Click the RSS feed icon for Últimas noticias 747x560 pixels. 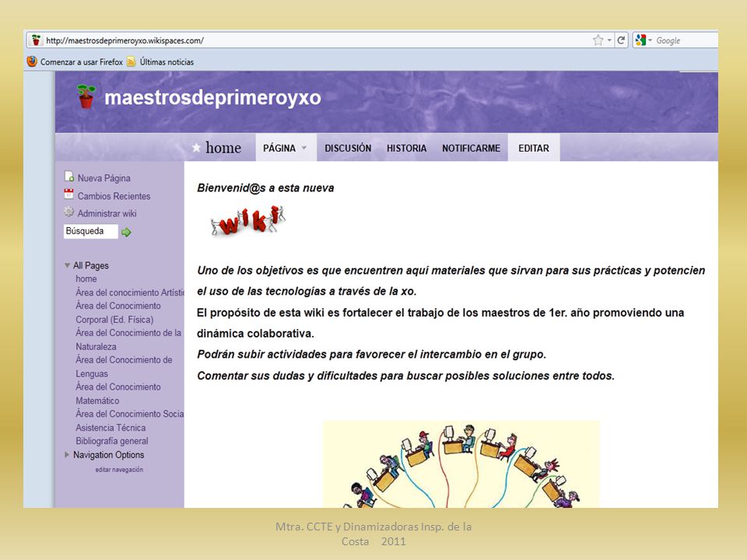131,61
